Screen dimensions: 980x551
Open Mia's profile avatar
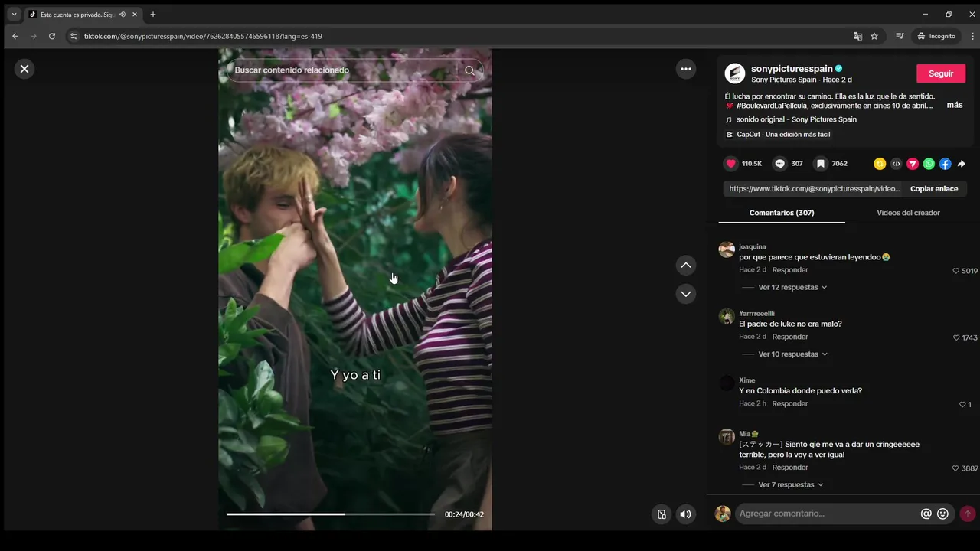point(727,437)
